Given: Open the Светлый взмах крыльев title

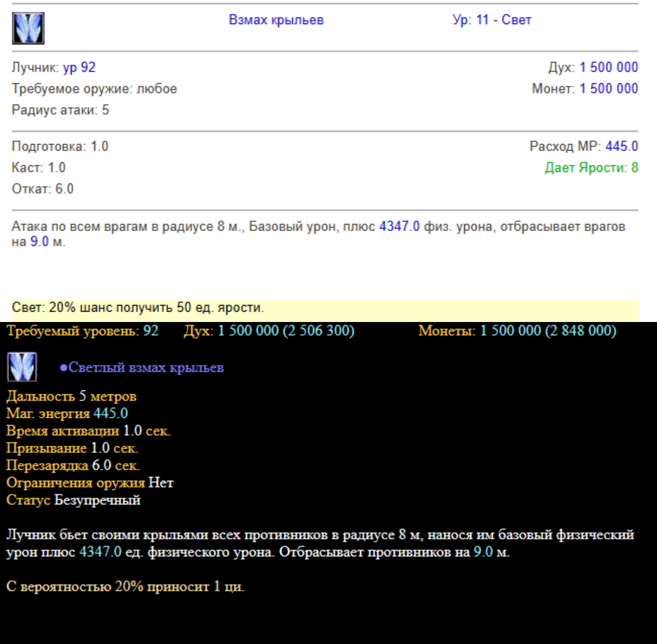Looking at the screenshot, I should click(145, 367).
